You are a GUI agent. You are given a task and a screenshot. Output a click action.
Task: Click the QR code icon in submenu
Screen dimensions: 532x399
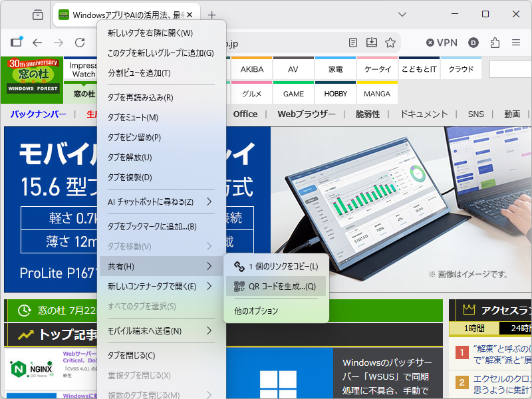point(239,287)
